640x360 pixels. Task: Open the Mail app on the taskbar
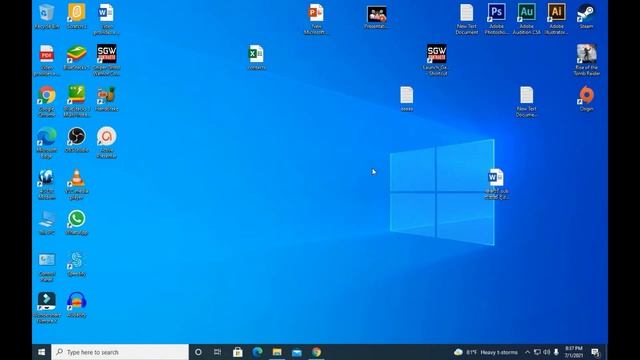(x=297, y=352)
